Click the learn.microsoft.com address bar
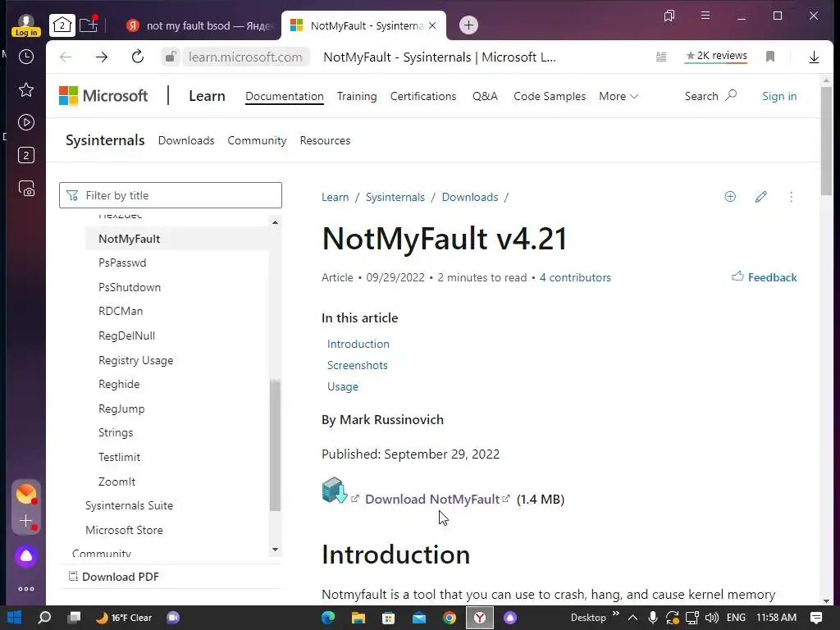 [x=245, y=57]
